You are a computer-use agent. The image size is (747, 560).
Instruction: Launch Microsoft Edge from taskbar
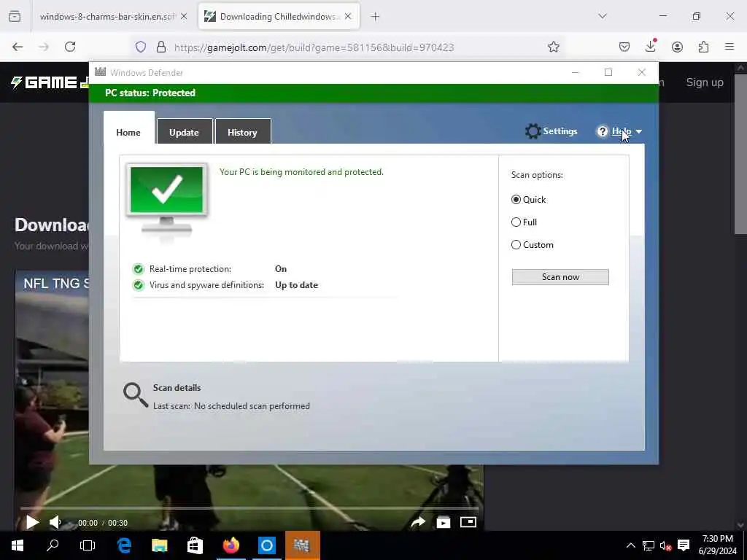[124, 545]
